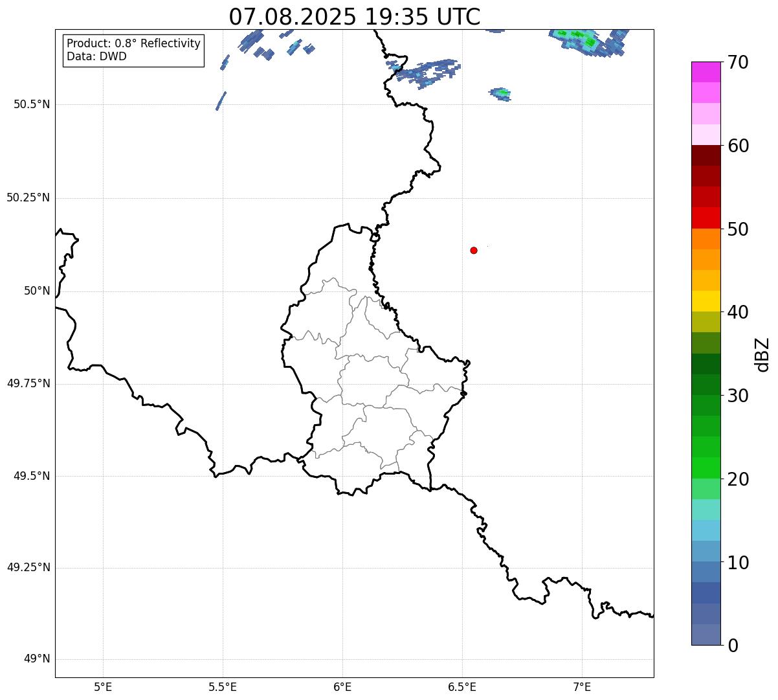This screenshot has width=778, height=700.
Task: Click the 50.5°N latitude label
Action: pos(32,105)
